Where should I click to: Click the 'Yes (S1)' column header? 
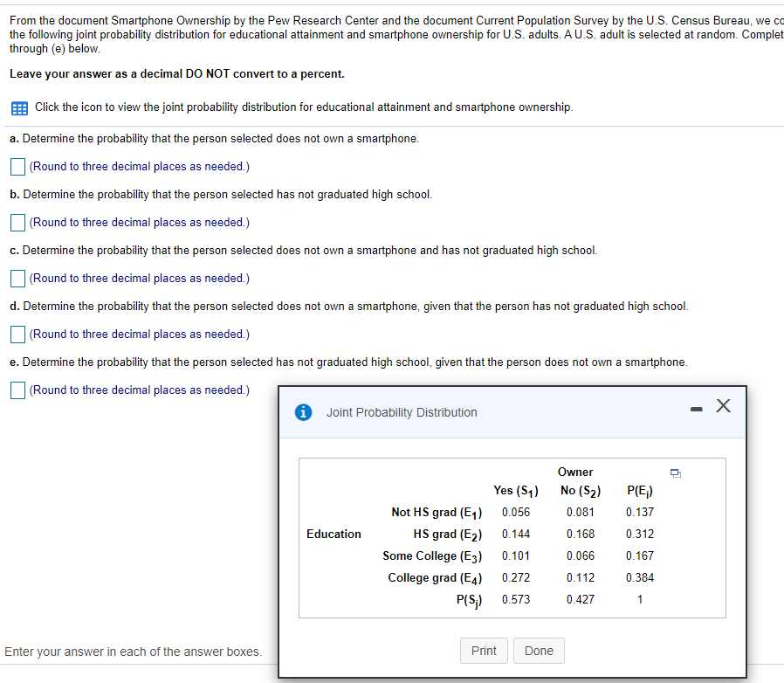[516, 491]
